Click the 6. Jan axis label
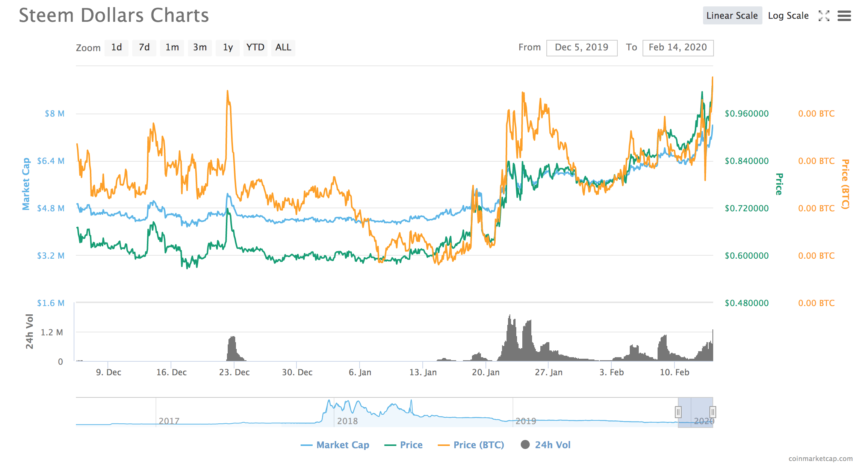868x467 pixels. click(360, 372)
